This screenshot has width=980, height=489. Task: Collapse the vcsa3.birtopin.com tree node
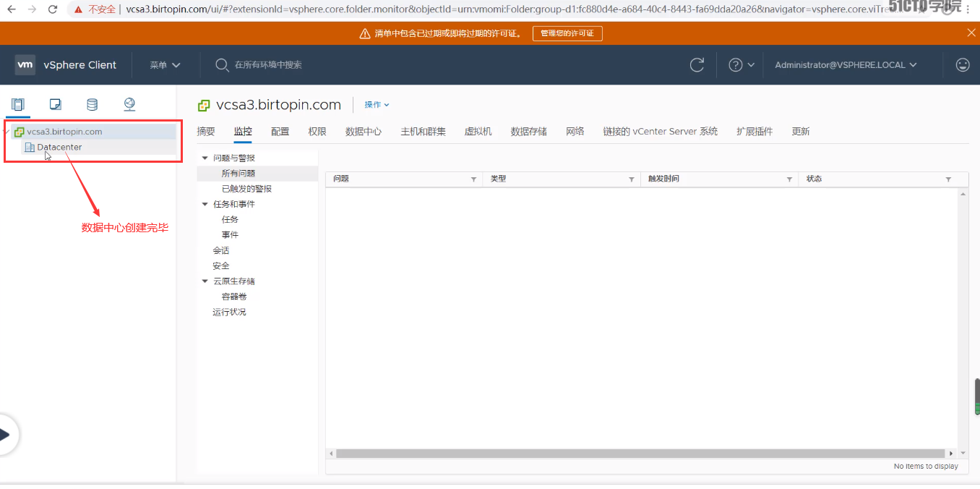pos(7,132)
